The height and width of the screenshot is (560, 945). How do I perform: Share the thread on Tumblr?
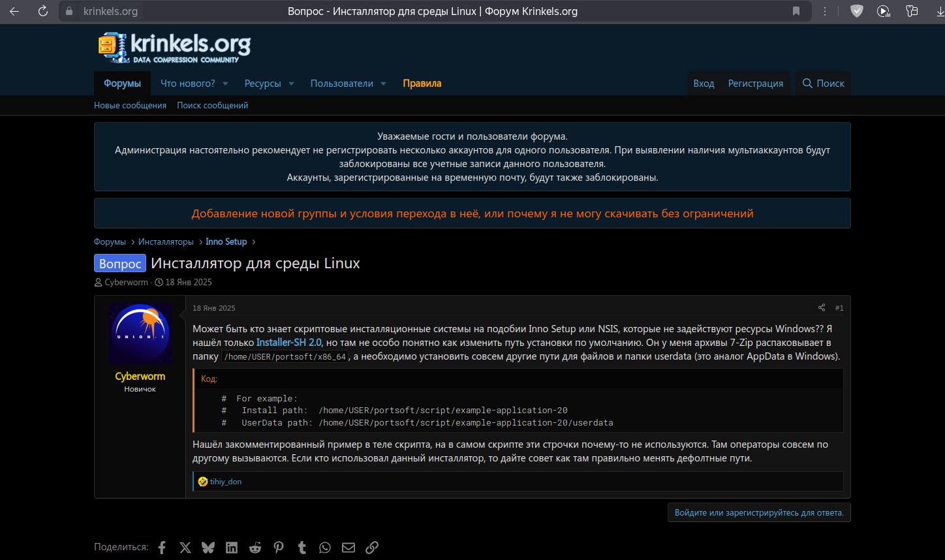(x=302, y=548)
